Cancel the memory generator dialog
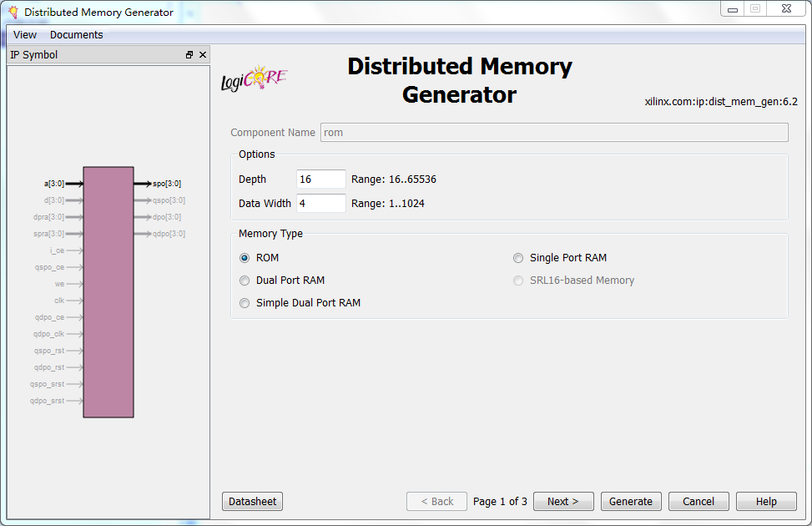This screenshot has height=526, width=812. pos(699,501)
